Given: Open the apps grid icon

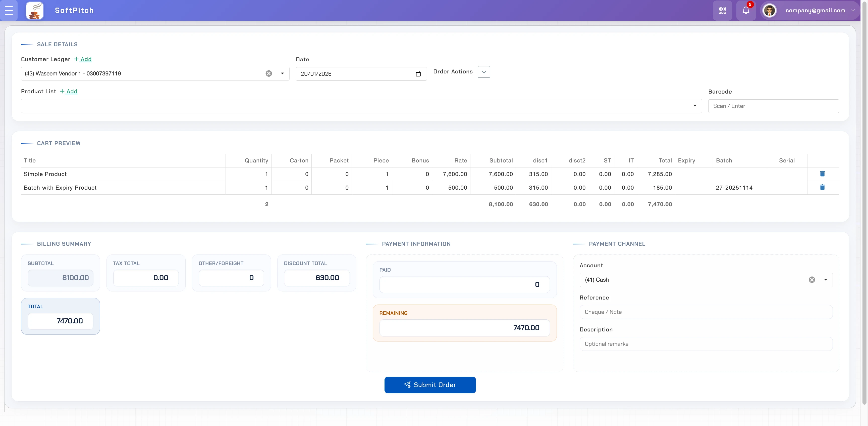Looking at the screenshot, I should [x=722, y=11].
